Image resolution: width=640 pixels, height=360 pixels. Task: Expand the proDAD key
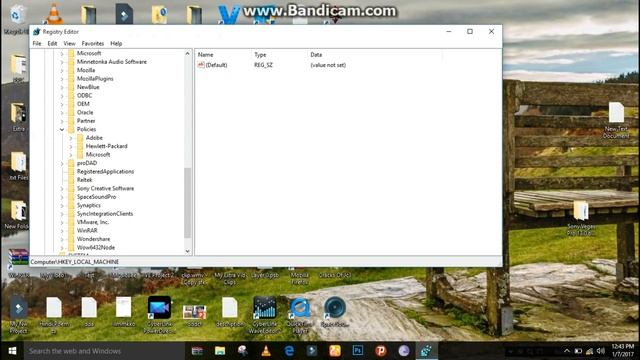pyautogui.click(x=62, y=163)
